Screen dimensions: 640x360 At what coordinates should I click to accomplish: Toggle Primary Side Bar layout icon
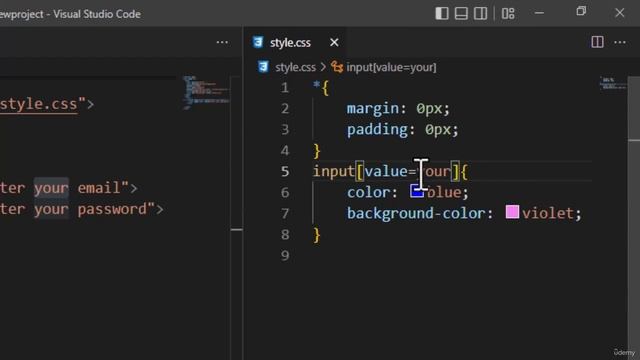[442, 13]
